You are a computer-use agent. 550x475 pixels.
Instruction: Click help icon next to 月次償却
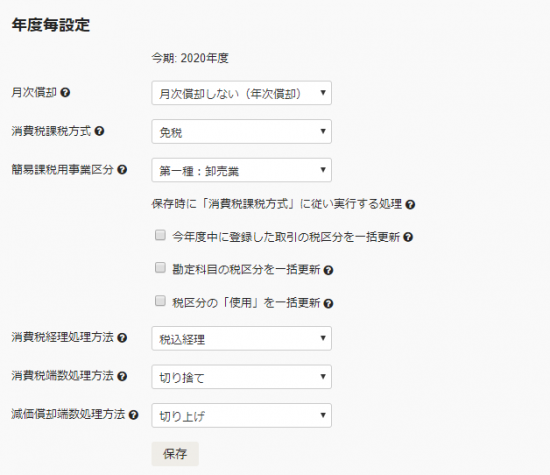[65, 93]
